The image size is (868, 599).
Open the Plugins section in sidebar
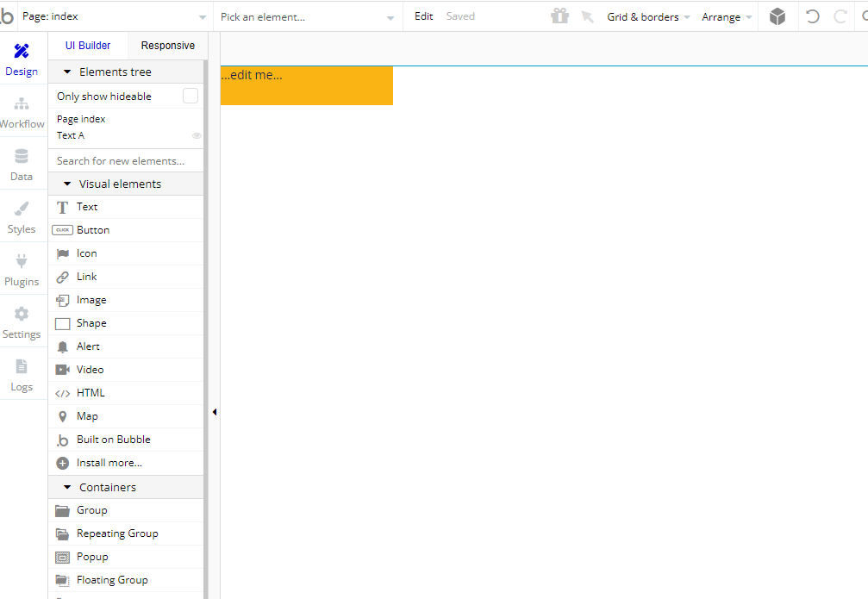(22, 270)
